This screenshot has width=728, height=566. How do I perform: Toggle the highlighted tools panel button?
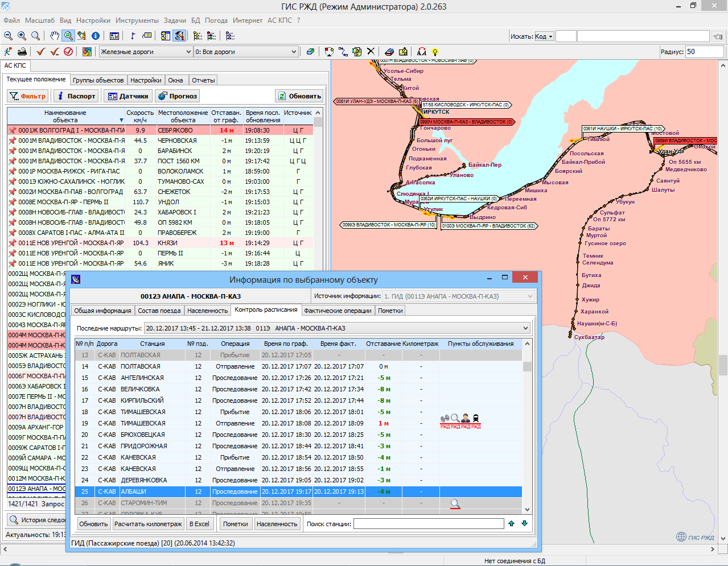[x=179, y=36]
